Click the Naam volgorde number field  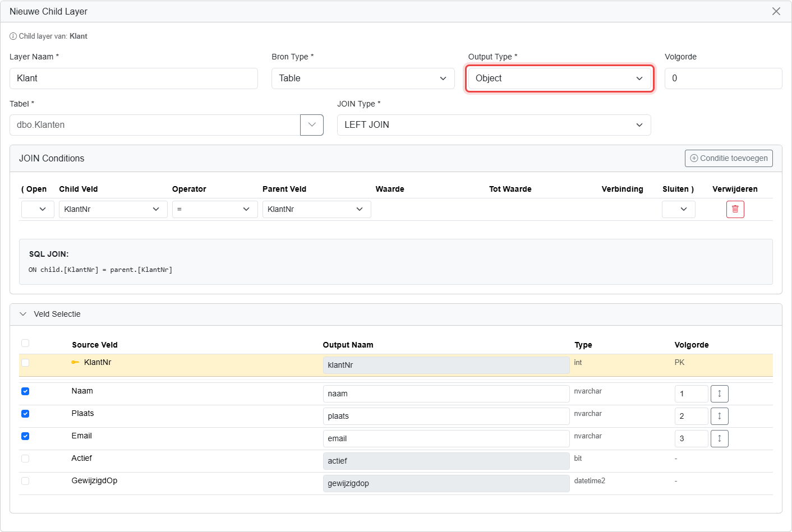(691, 394)
